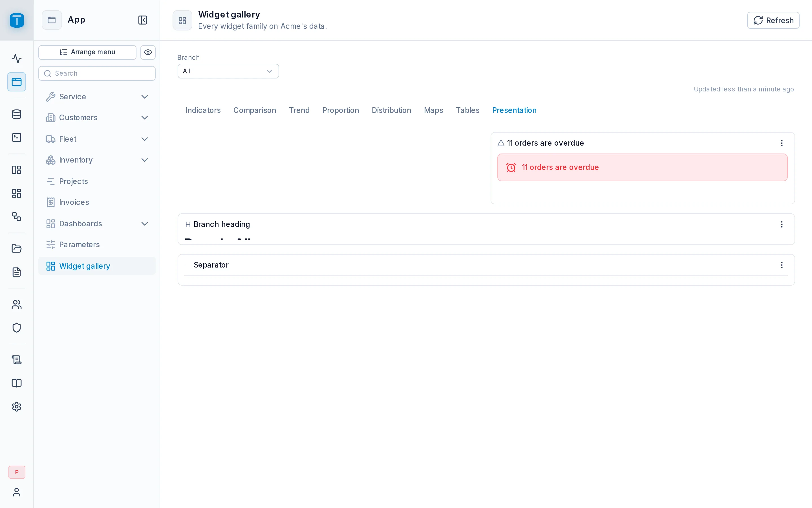Open the terminal console icon
Screen dimensions: 812x508
(x=17, y=137)
